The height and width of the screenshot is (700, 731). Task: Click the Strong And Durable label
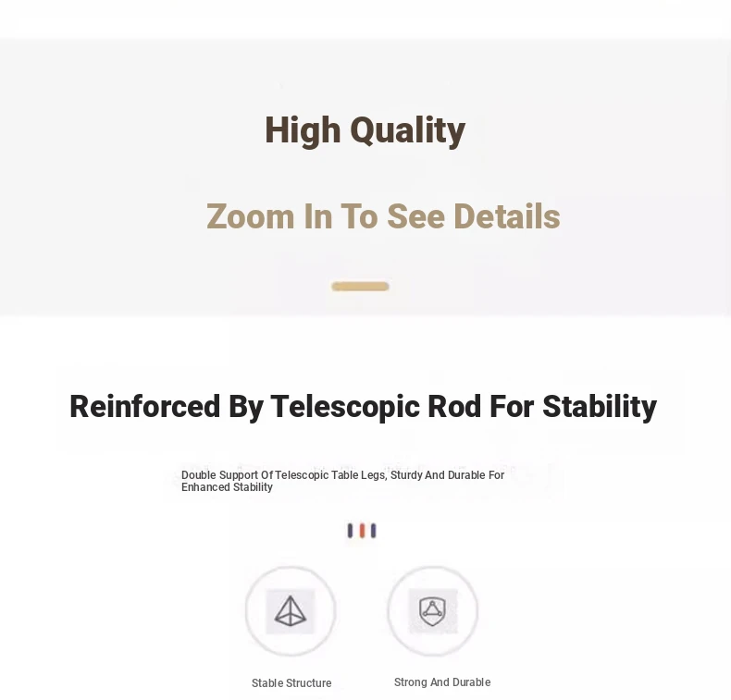(x=442, y=682)
